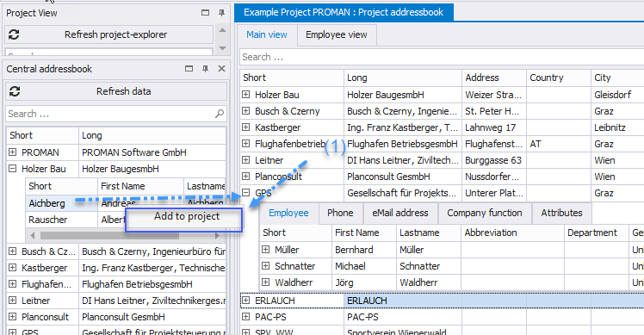Sort by the City column header
Image resolution: width=644 pixels, height=335 pixels.
coord(617,78)
